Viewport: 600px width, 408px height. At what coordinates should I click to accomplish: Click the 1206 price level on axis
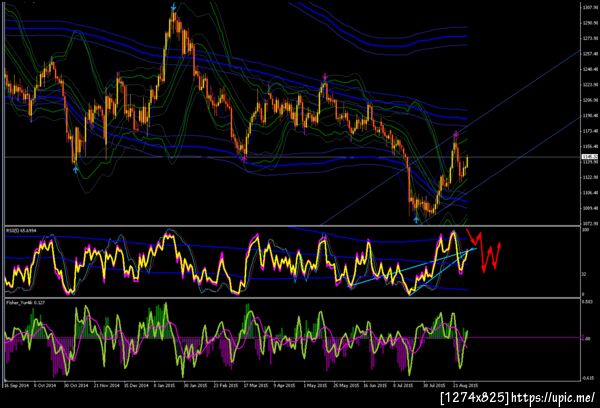590,100
